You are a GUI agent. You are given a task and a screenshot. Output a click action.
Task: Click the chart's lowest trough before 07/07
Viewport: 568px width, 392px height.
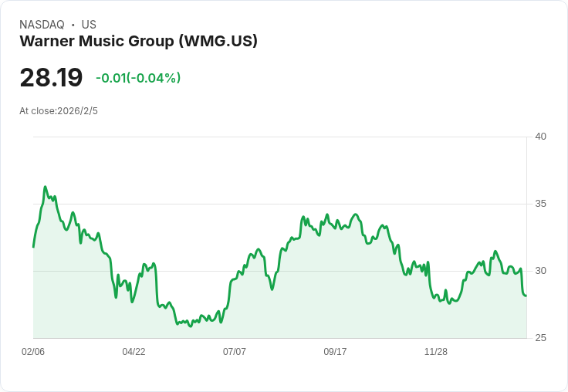coord(191,326)
